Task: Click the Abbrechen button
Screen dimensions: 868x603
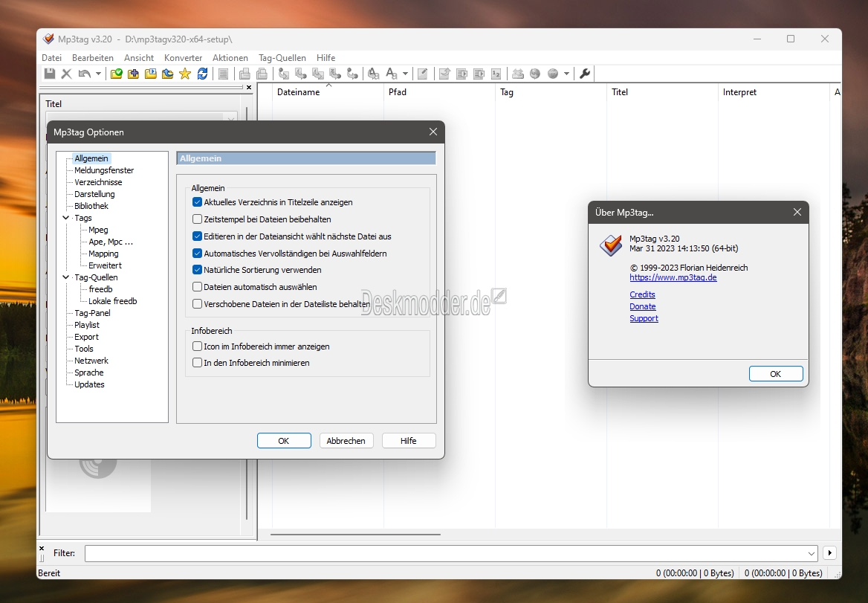Action: point(346,441)
